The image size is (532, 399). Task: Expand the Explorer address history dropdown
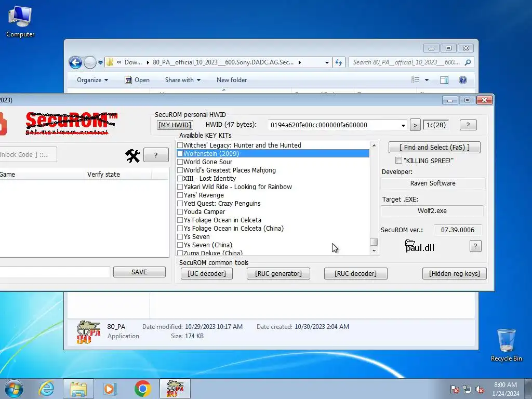pos(327,62)
